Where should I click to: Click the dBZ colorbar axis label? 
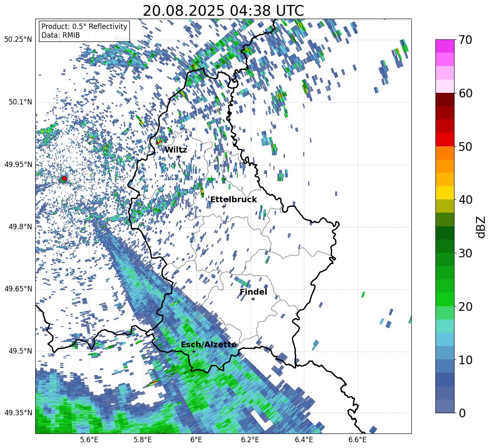pos(481,227)
